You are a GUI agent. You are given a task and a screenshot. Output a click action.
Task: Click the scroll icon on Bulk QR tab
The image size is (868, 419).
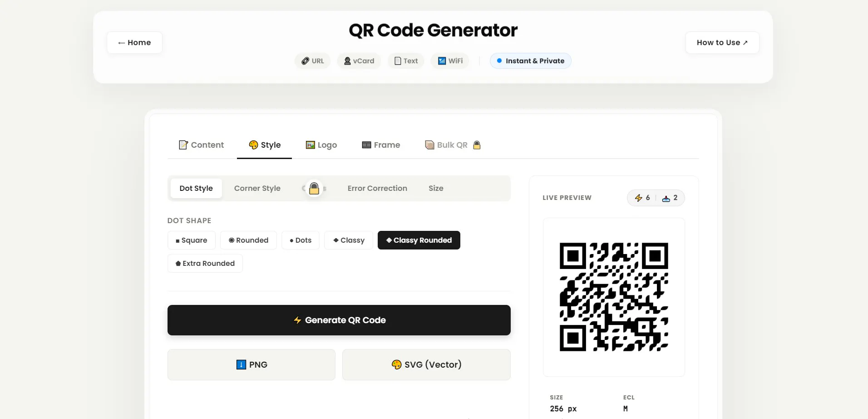[x=429, y=145]
